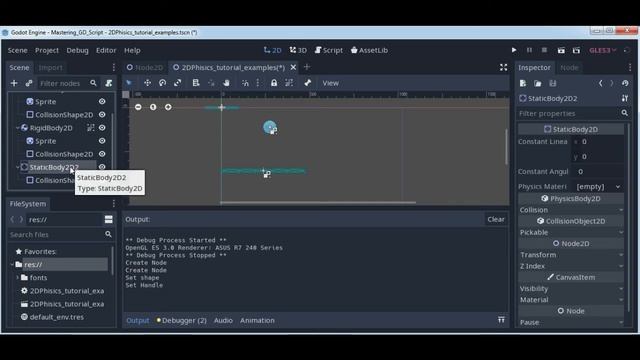640x360 pixels.
Task: Switch to the Import tab
Action: 51,67
